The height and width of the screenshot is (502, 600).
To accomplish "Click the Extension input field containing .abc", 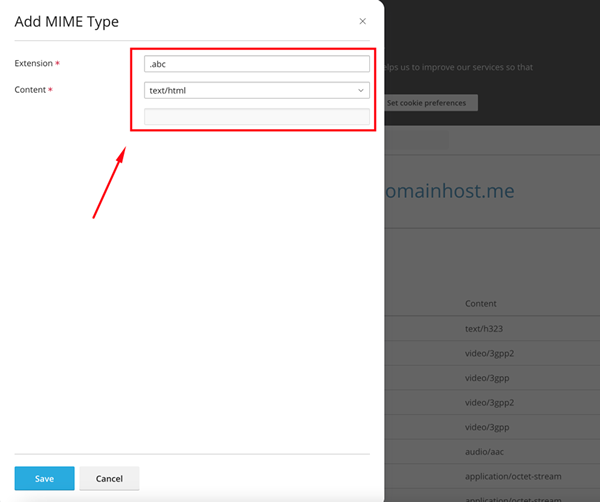I will [257, 64].
